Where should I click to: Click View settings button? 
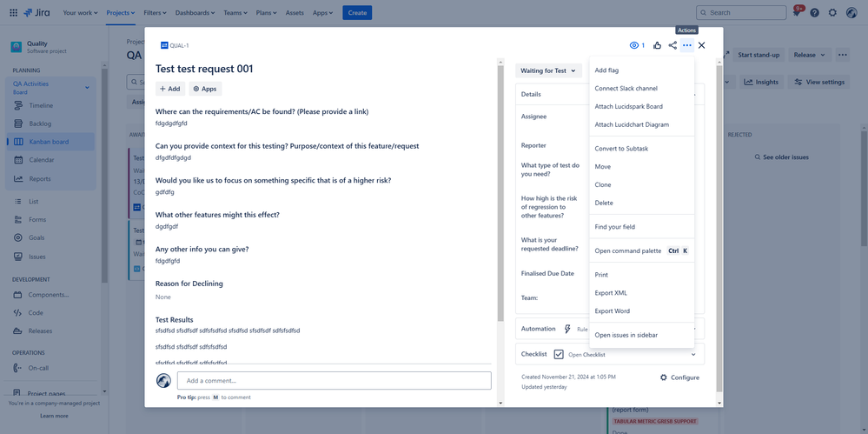coord(818,82)
